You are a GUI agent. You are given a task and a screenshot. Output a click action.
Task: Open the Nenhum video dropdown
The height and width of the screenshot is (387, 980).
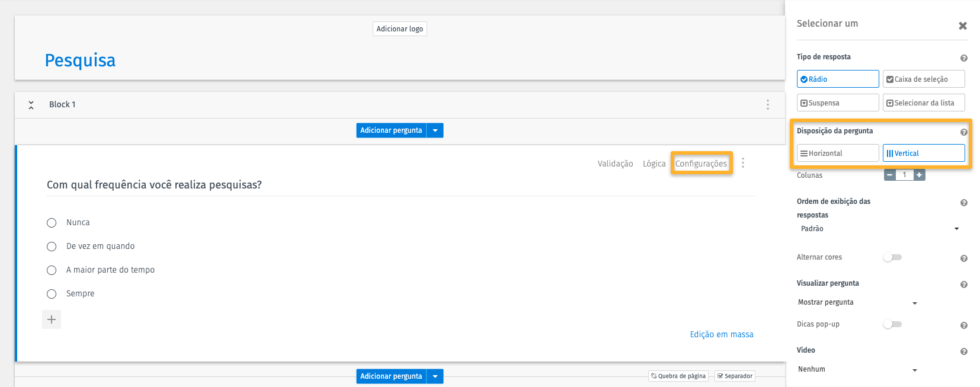[857, 370]
